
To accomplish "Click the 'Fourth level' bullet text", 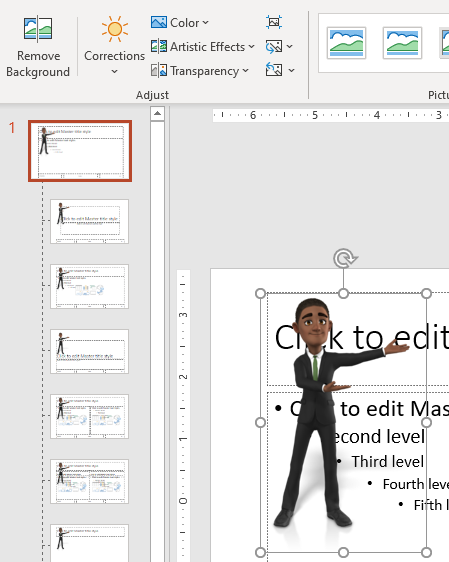I will (x=416, y=484).
